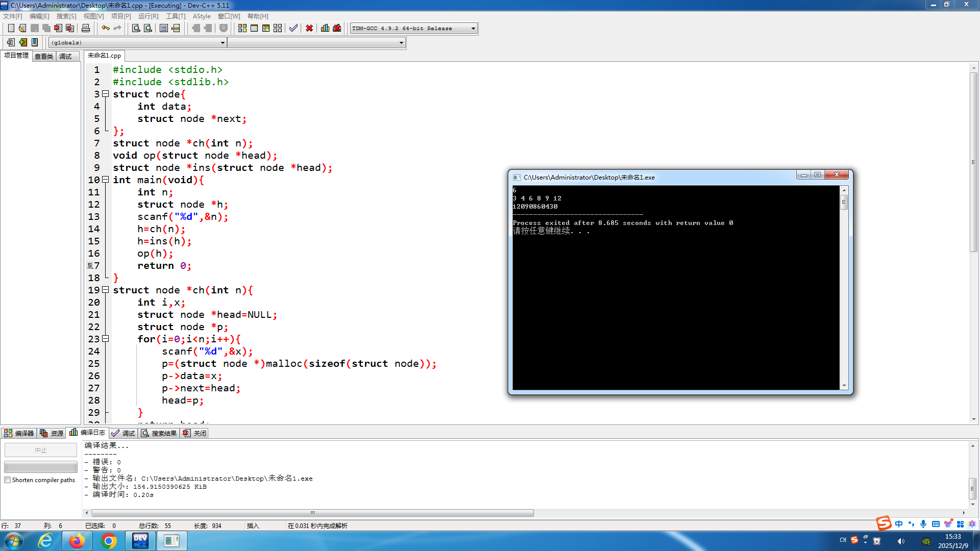Click the Find magnifier toolbar icon
980x551 pixels.
point(136,28)
